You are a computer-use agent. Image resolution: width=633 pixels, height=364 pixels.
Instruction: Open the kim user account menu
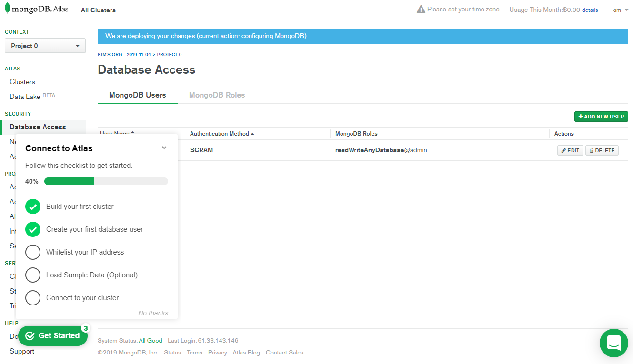point(620,10)
